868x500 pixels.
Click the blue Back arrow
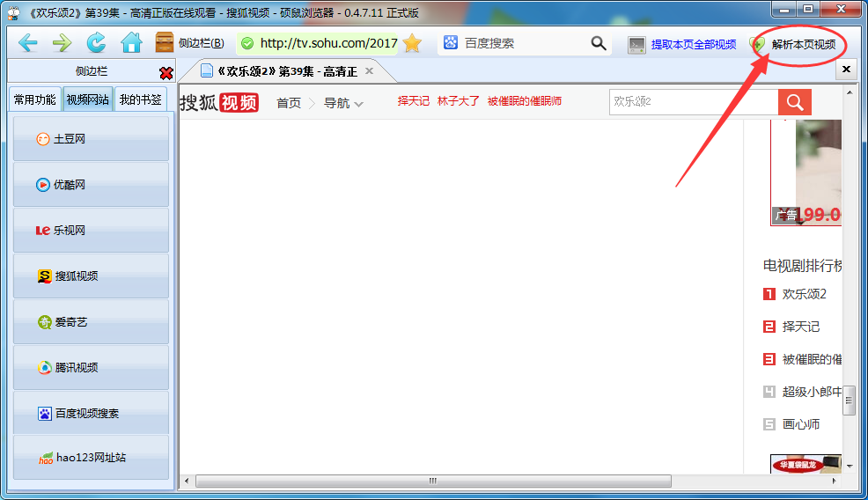coord(27,42)
